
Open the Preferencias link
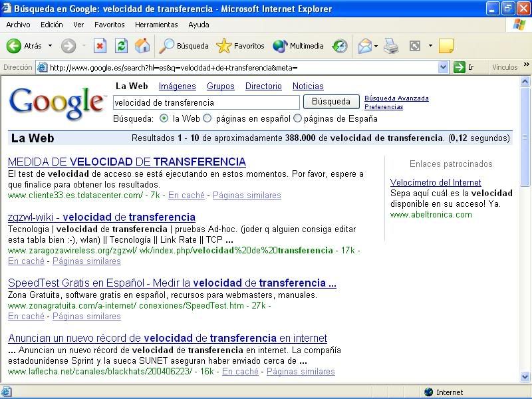(x=384, y=107)
